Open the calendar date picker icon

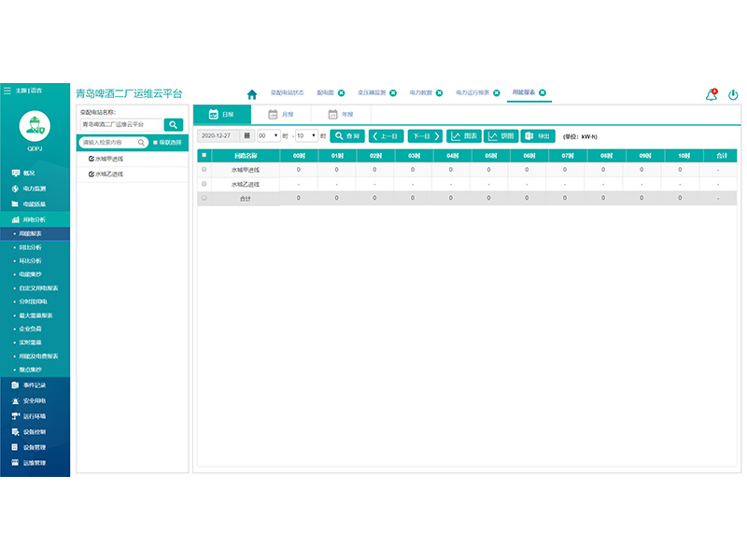tap(247, 136)
